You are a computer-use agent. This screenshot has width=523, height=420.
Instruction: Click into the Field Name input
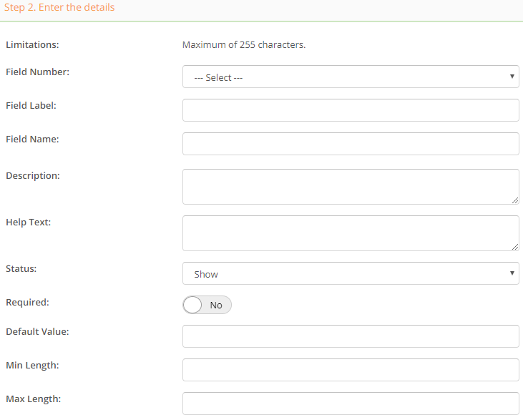351,144
